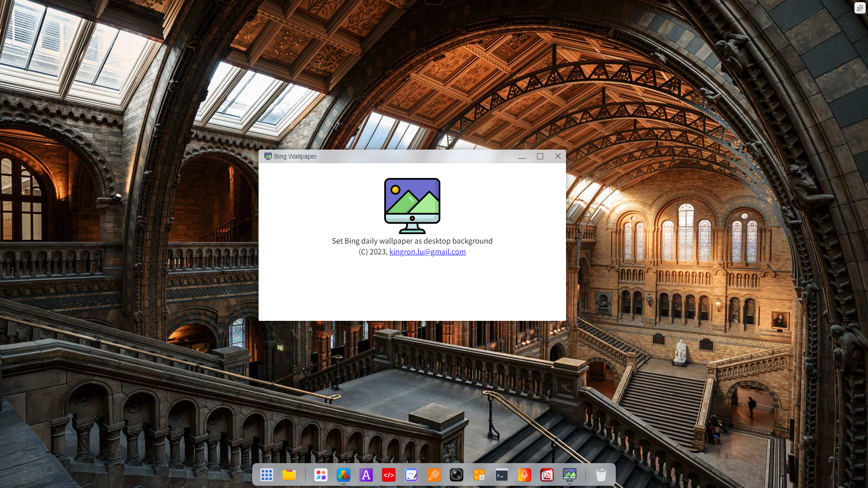
Task: Maximize the Bing Wallpaper window
Action: coord(540,156)
